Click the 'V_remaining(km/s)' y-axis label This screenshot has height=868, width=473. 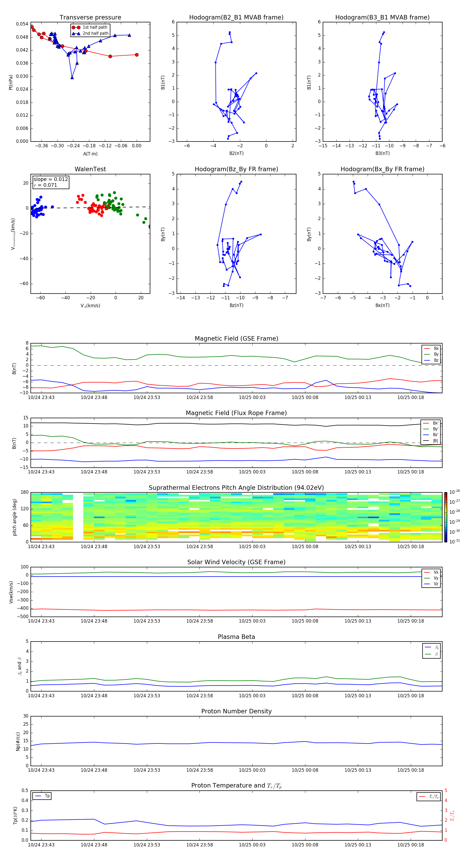click(x=13, y=234)
